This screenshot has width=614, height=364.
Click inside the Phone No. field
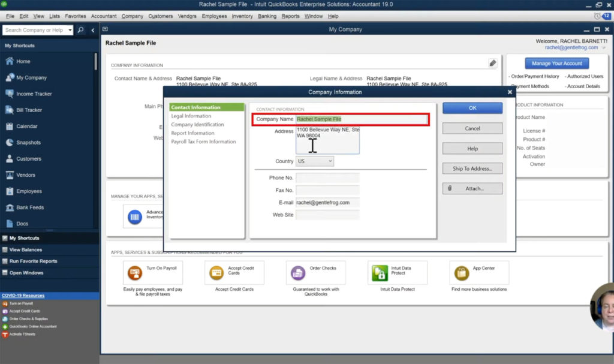tap(327, 178)
